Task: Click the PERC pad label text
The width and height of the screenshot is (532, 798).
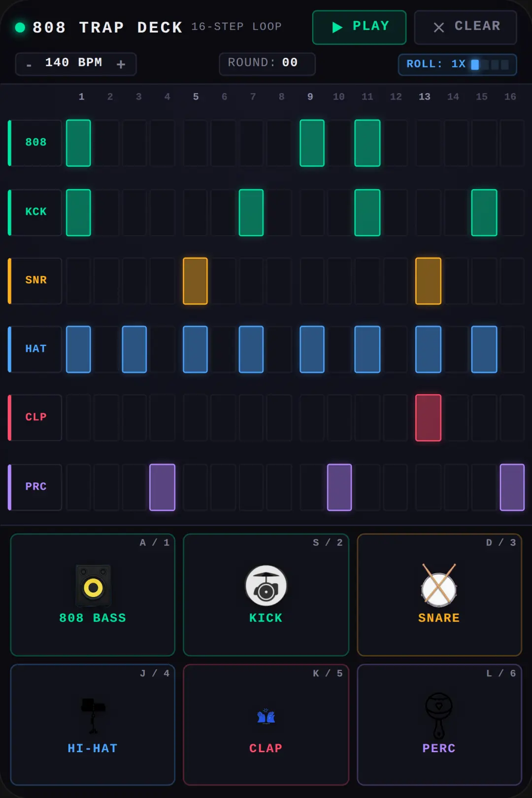Action: coord(439,748)
